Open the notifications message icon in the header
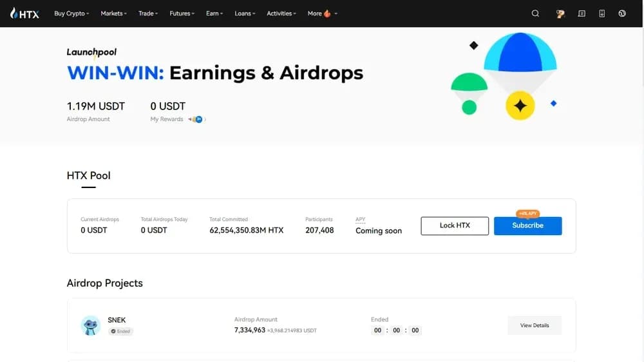This screenshot has height=362, width=644. [582, 14]
